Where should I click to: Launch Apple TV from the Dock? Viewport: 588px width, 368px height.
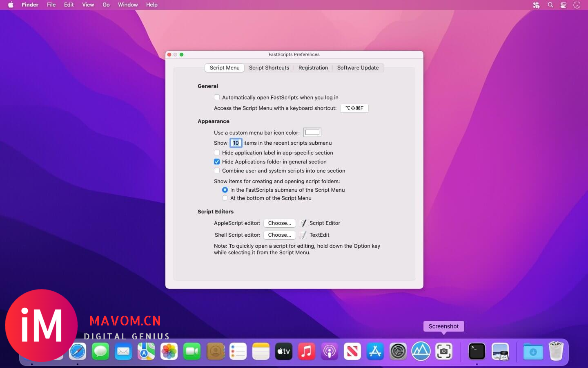284,351
